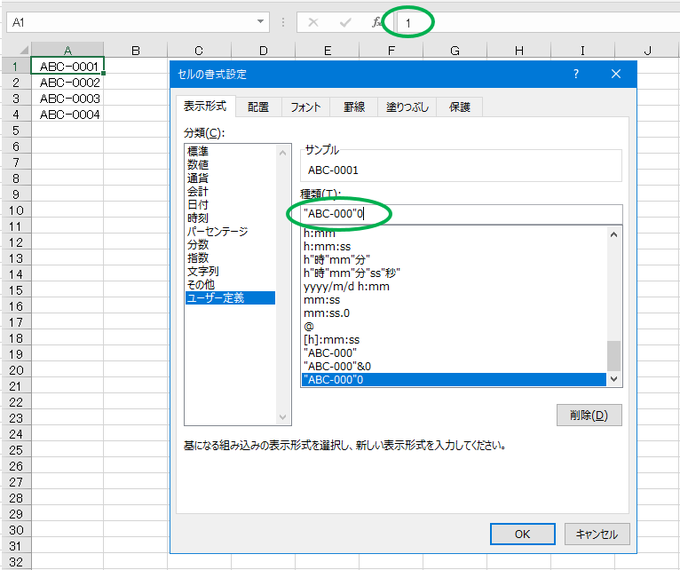Select row 20 header

(16, 370)
